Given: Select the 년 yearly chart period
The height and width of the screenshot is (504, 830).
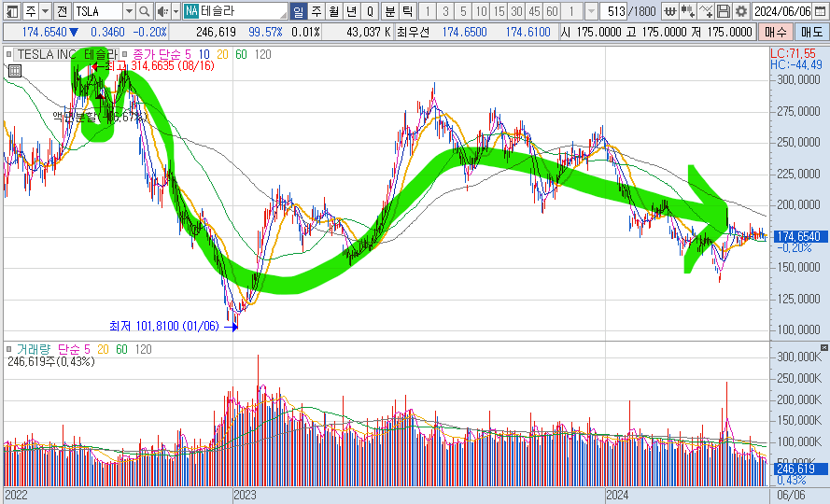Looking at the screenshot, I should [351, 11].
